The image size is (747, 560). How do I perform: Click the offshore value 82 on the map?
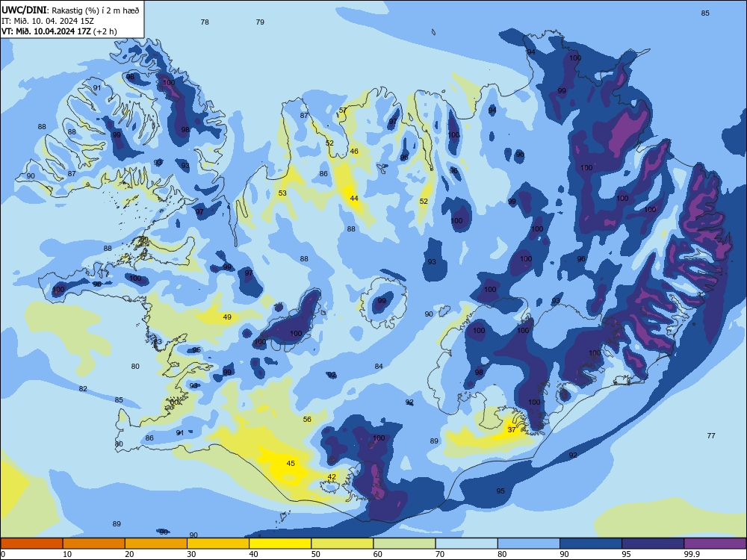[83, 388]
